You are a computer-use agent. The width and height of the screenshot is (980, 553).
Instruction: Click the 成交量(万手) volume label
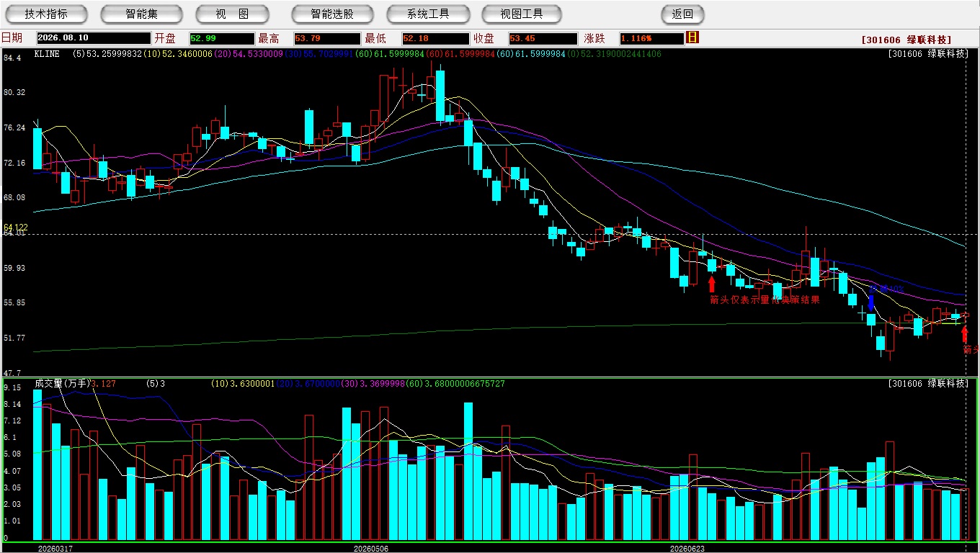[x=63, y=384]
